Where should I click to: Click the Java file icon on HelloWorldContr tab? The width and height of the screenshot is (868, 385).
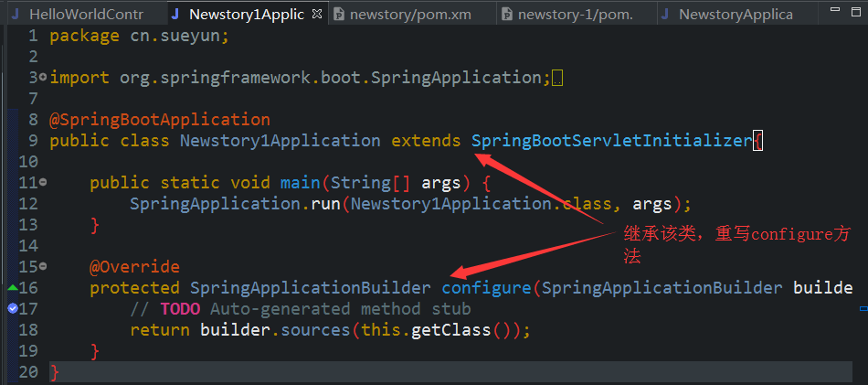[16, 15]
